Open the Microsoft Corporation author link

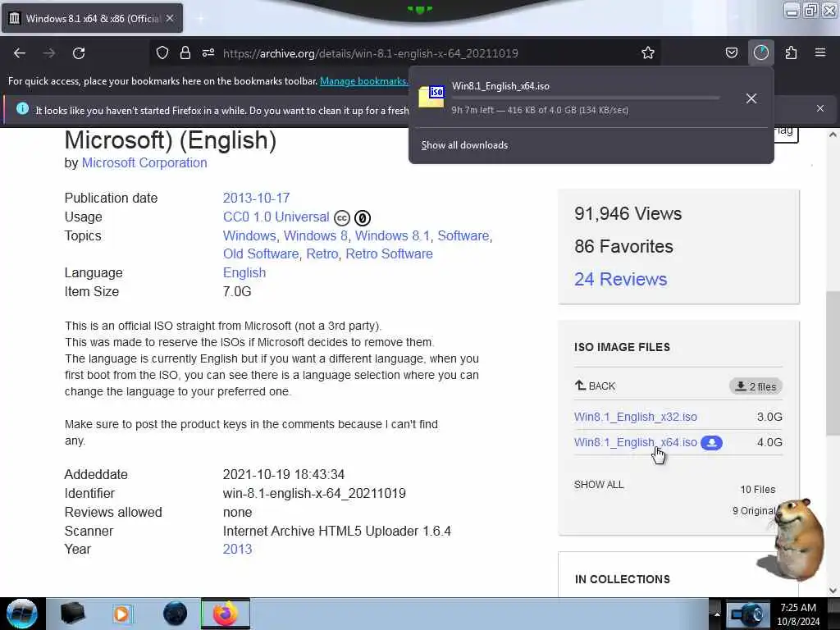[144, 163]
